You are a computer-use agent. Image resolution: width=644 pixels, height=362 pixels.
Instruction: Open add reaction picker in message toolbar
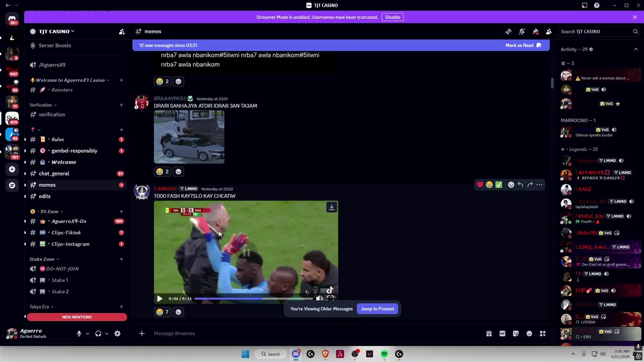click(x=511, y=185)
